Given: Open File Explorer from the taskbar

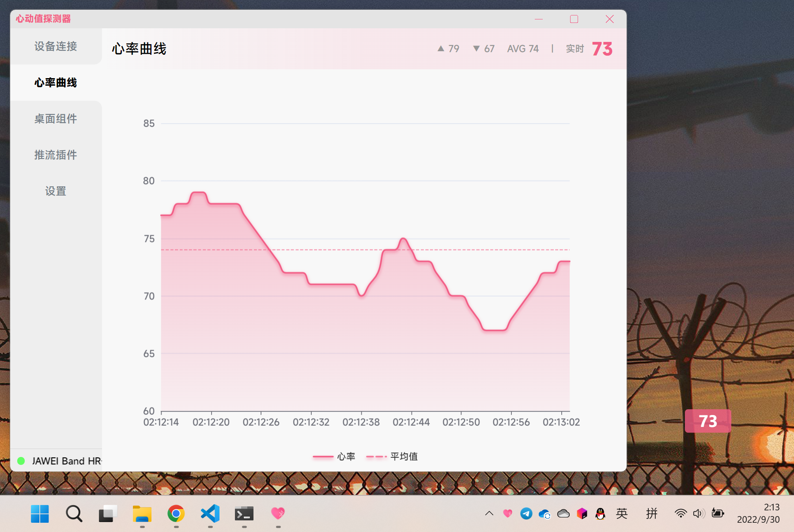Looking at the screenshot, I should click(142, 513).
